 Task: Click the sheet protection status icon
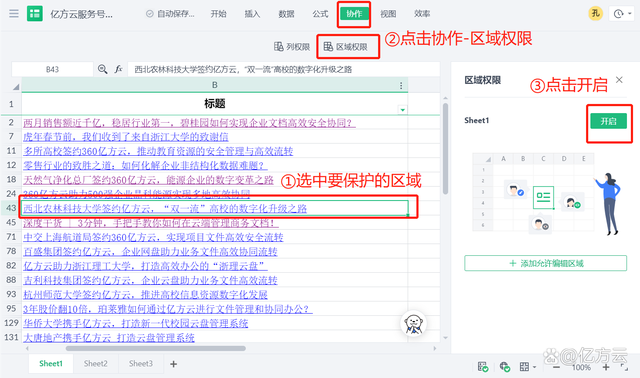click(483, 367)
